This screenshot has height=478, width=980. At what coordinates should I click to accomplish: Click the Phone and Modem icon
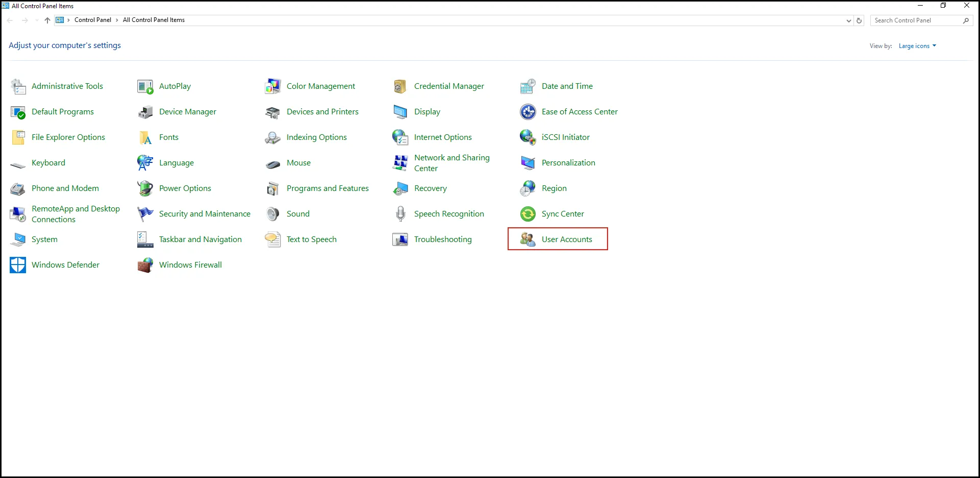pos(18,188)
